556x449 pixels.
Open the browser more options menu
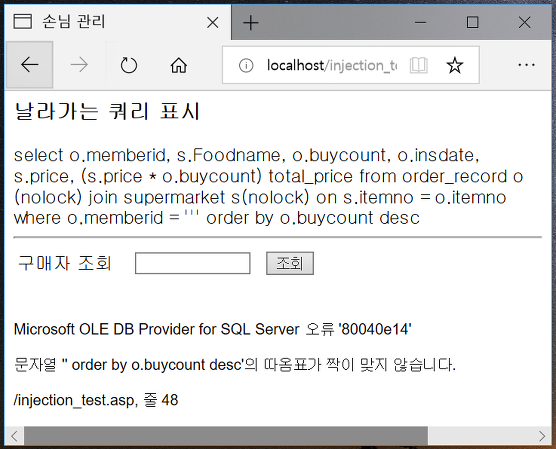pyautogui.click(x=526, y=65)
